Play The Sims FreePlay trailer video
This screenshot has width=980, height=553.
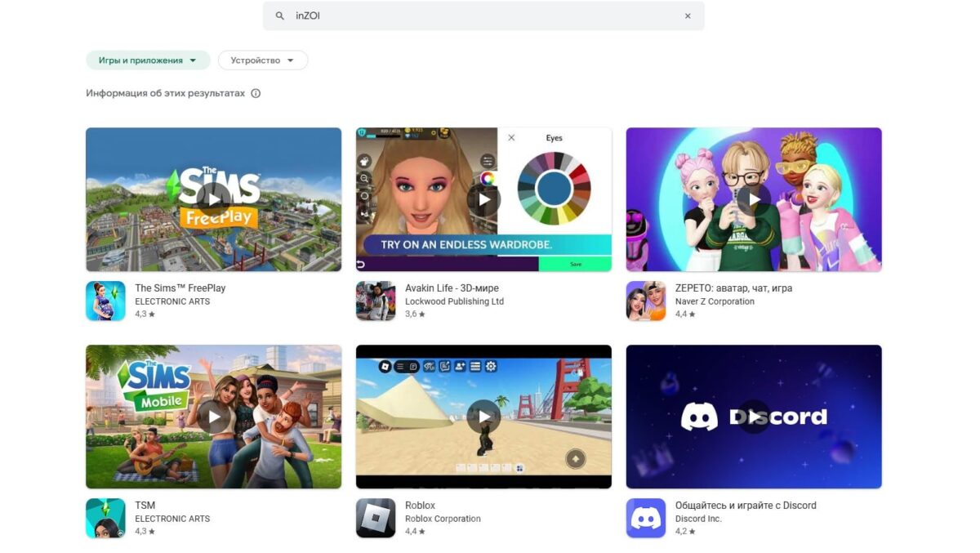click(x=214, y=199)
